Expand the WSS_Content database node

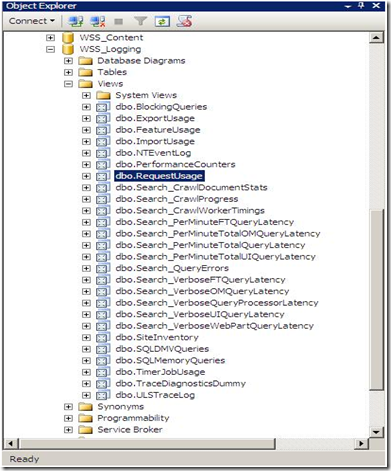[x=50, y=38]
